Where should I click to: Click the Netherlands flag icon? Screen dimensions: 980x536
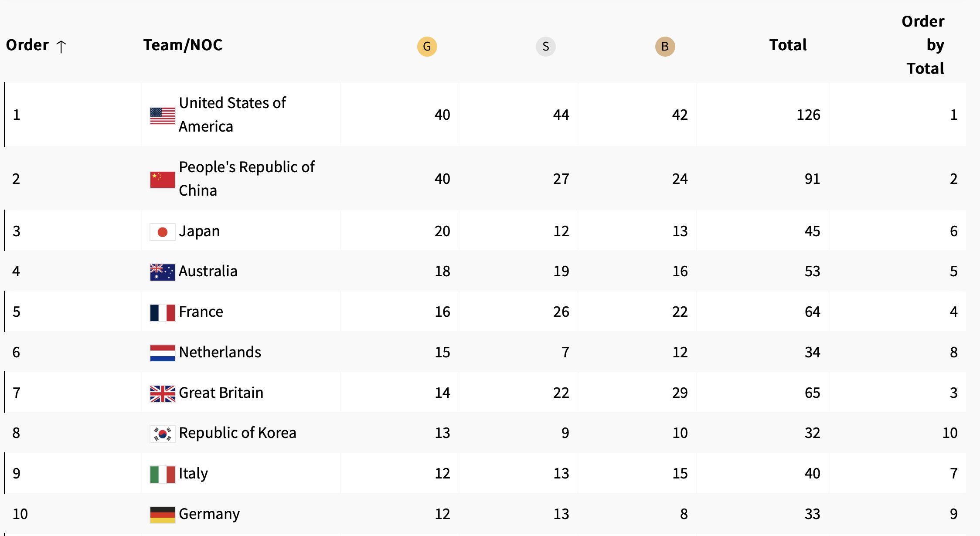click(x=162, y=353)
